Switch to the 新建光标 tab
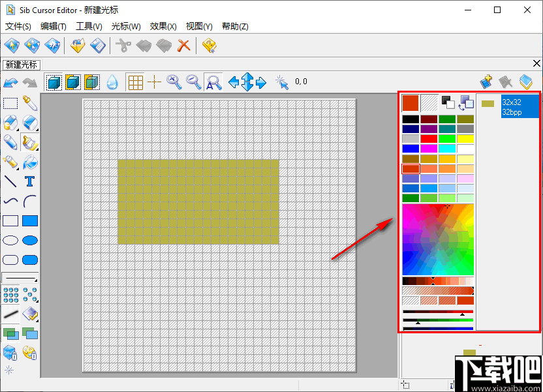The image size is (543, 392). pyautogui.click(x=21, y=64)
